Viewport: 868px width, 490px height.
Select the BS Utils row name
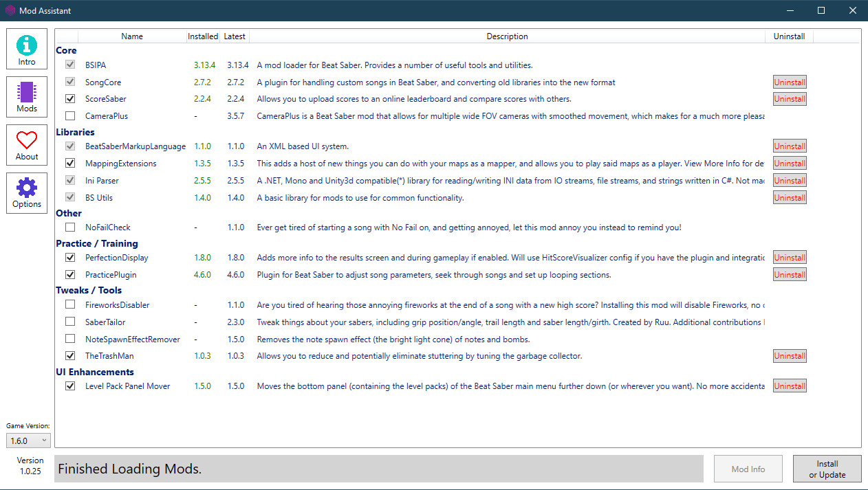(x=99, y=198)
